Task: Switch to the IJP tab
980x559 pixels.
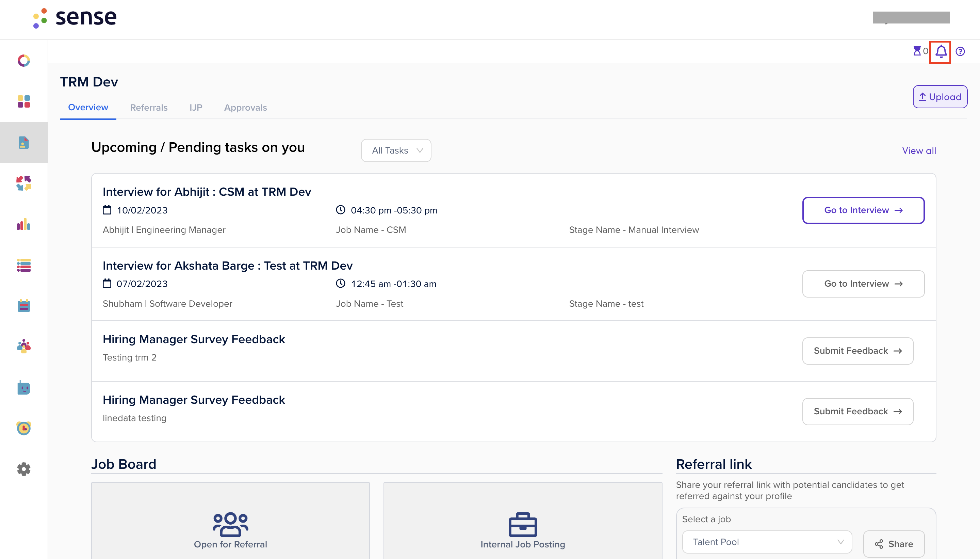Action: (196, 108)
